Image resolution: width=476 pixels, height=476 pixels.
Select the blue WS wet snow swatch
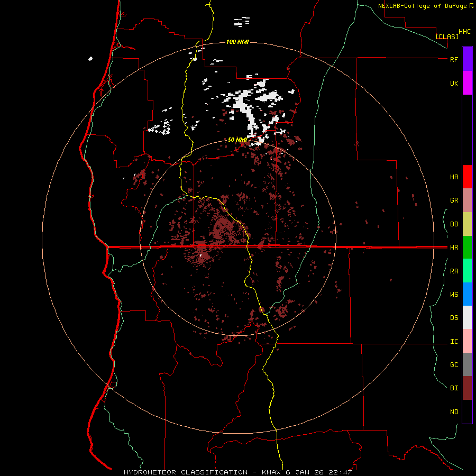coord(467,294)
